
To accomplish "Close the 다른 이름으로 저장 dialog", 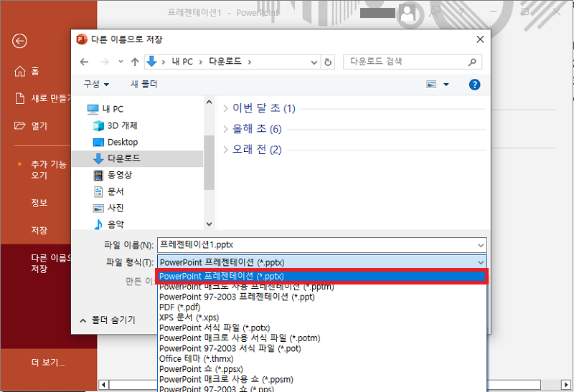I will (480, 39).
